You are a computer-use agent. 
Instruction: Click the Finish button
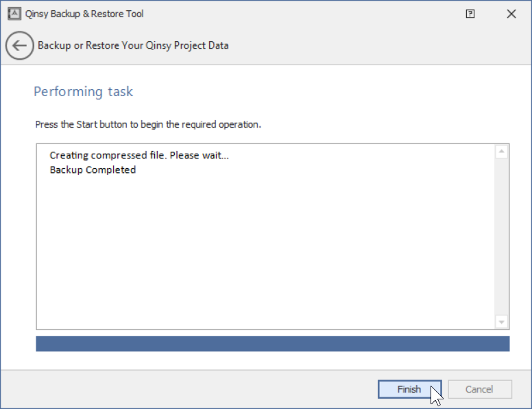[x=409, y=389]
